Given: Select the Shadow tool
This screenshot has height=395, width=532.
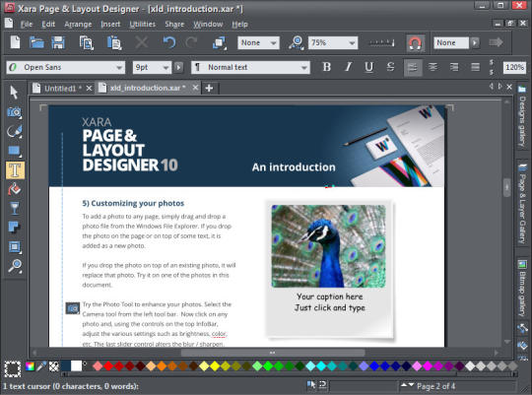Looking at the screenshot, I should click(14, 227).
